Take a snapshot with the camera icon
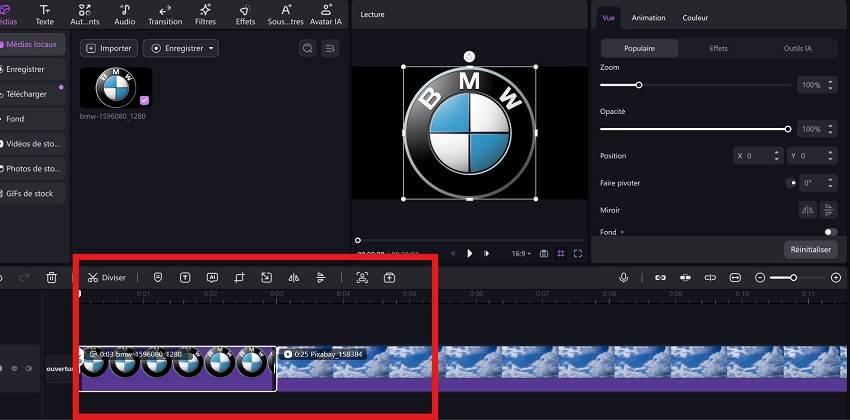 pos(544,254)
